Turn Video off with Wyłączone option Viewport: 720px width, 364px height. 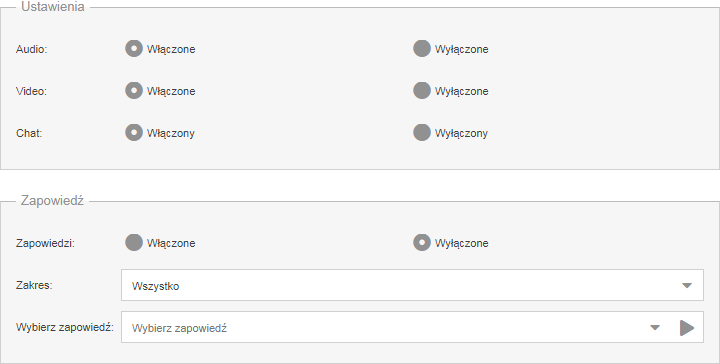coord(422,90)
